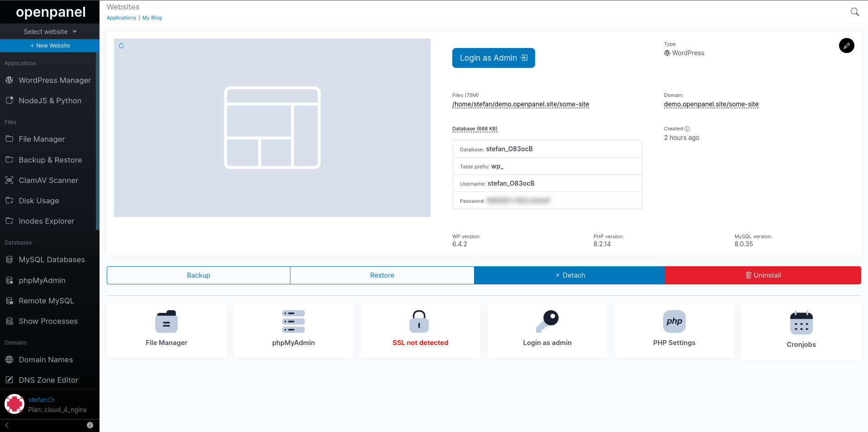Click the Applications breadcrumb link
The height and width of the screenshot is (432, 868).
[x=121, y=18]
